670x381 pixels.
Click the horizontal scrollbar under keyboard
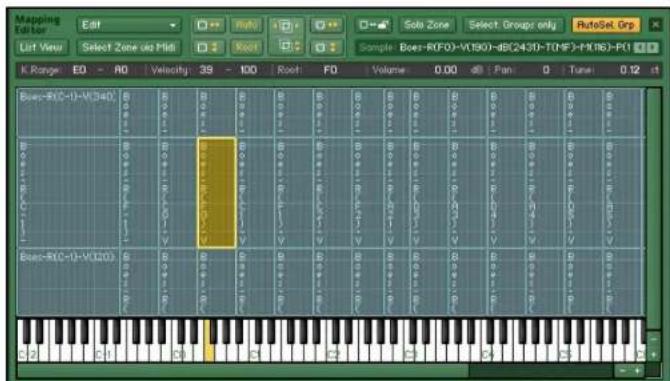pos(243,370)
